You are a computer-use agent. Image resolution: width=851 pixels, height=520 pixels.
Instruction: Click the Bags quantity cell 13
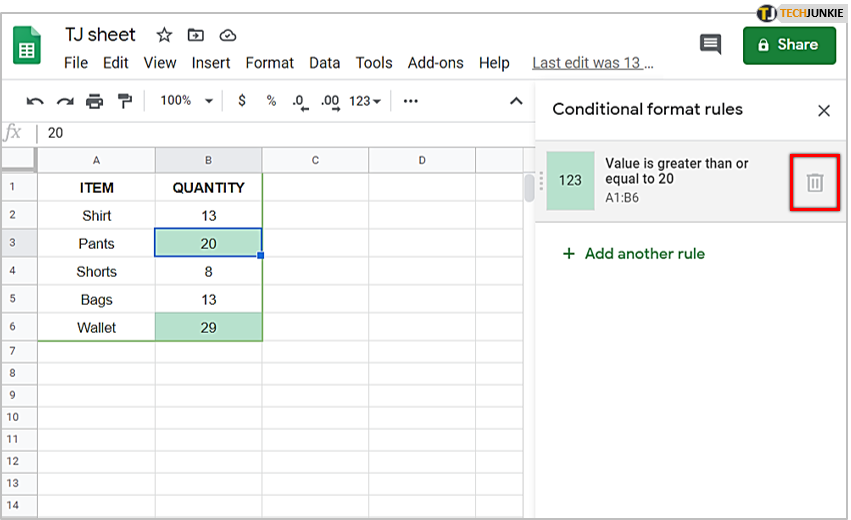(208, 300)
